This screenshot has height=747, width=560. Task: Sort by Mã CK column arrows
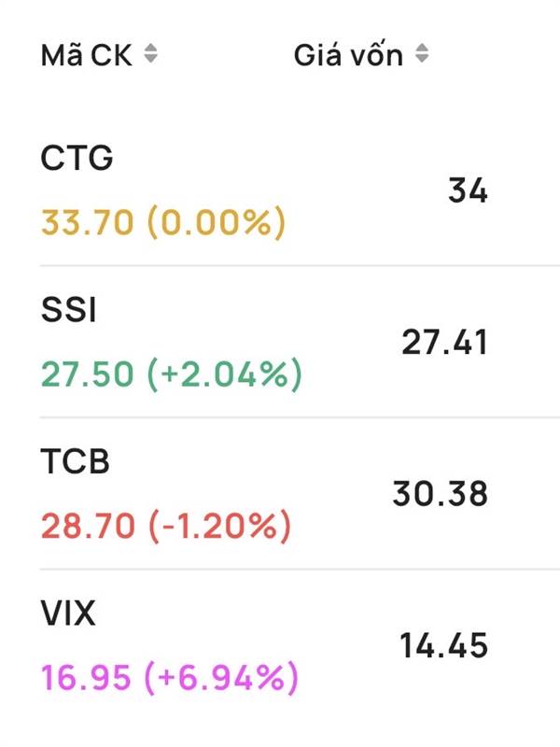150,53
